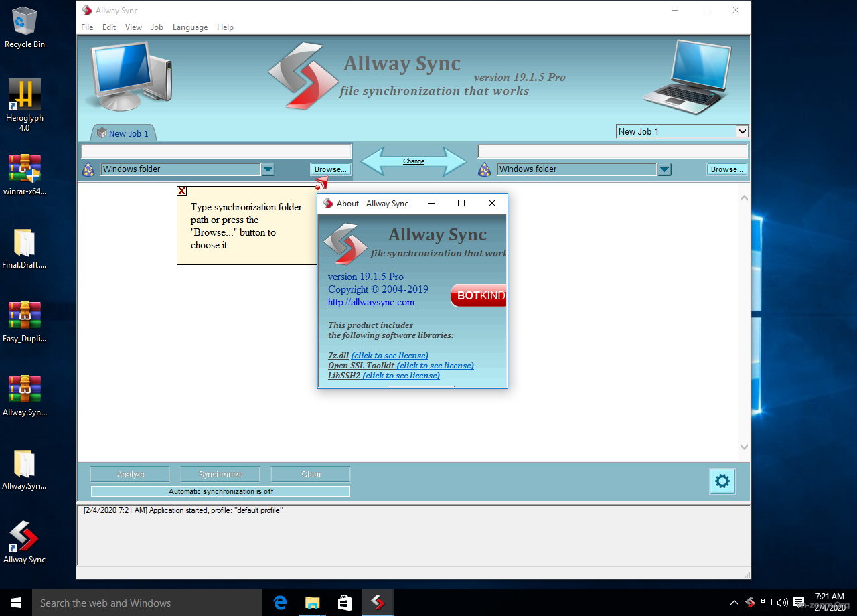Open the notifications action center icon
This screenshot has height=616, width=857.
pos(799,603)
